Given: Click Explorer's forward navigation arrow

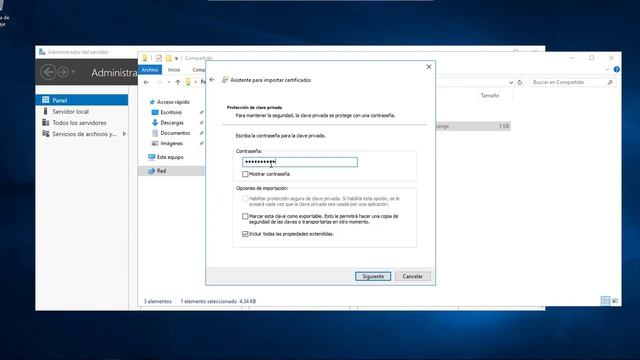Looking at the screenshot, I should [x=159, y=82].
